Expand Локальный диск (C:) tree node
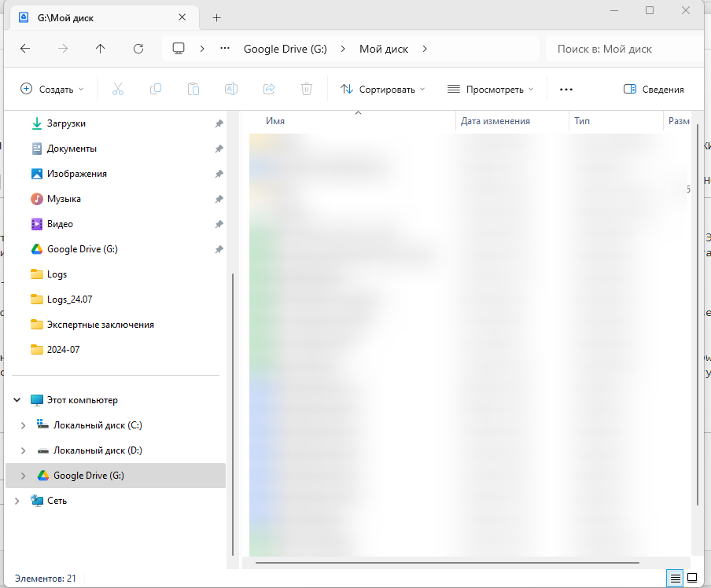 tap(23, 425)
